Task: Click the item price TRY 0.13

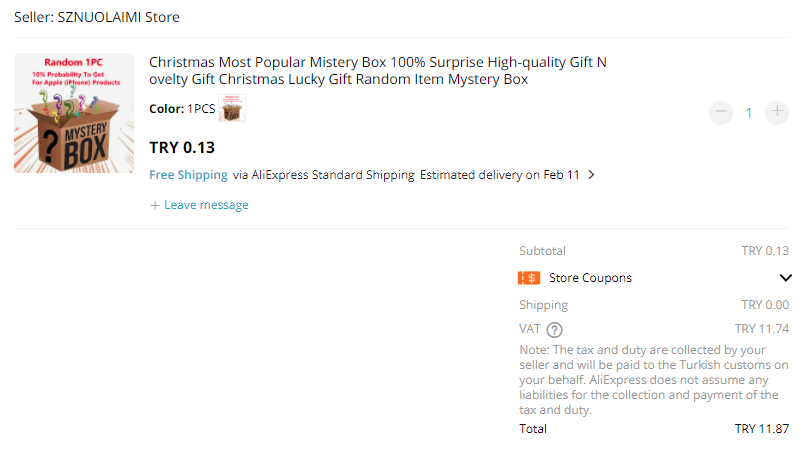Action: [x=182, y=148]
